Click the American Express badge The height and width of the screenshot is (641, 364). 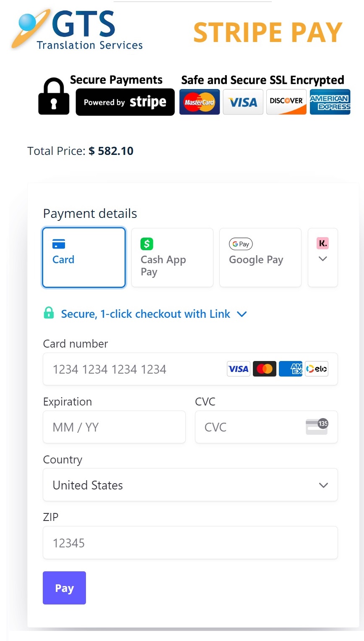coord(330,102)
